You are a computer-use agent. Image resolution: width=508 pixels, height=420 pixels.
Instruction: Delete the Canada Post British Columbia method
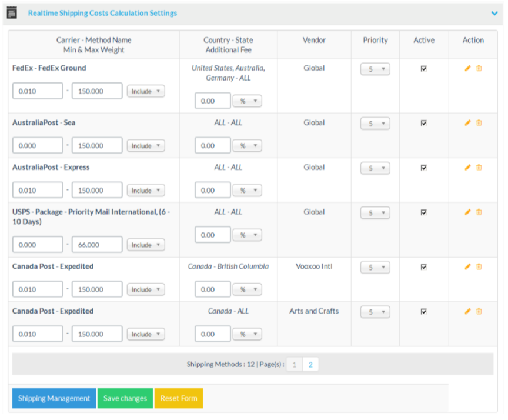coord(479,266)
